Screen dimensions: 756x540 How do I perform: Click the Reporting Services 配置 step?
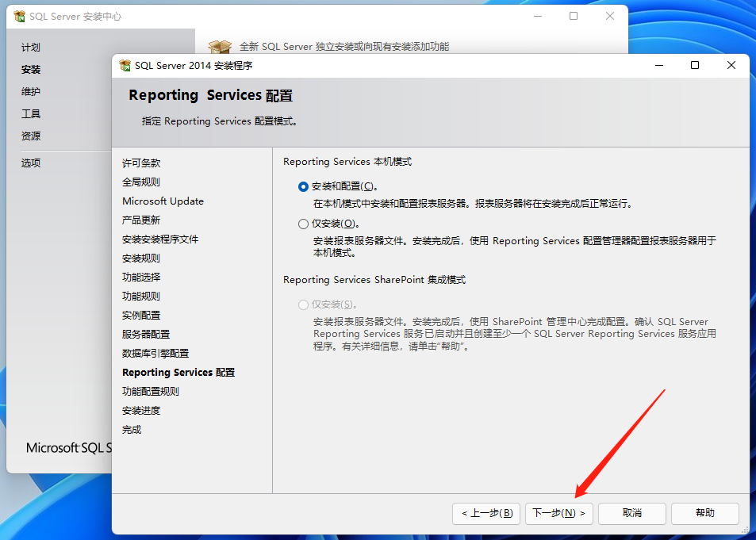point(178,373)
